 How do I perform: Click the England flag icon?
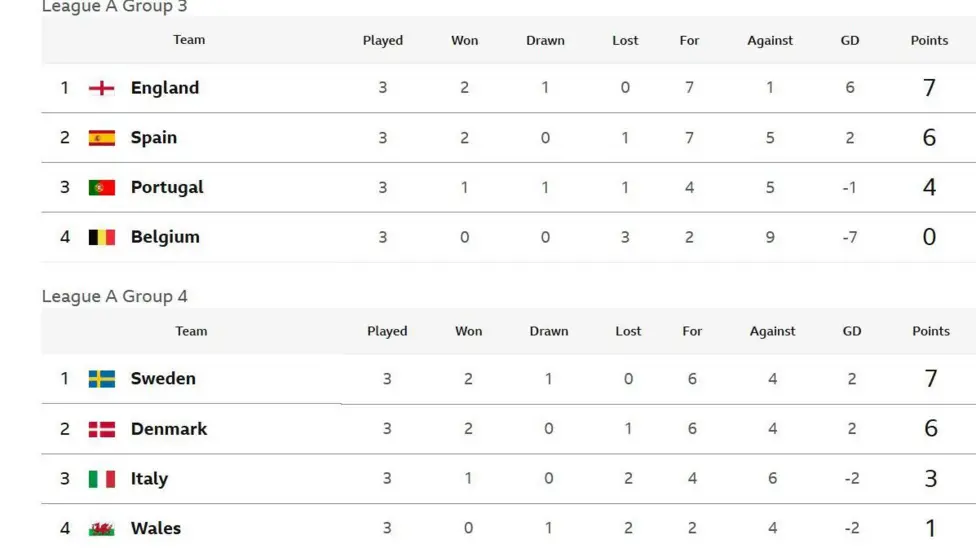click(101, 88)
